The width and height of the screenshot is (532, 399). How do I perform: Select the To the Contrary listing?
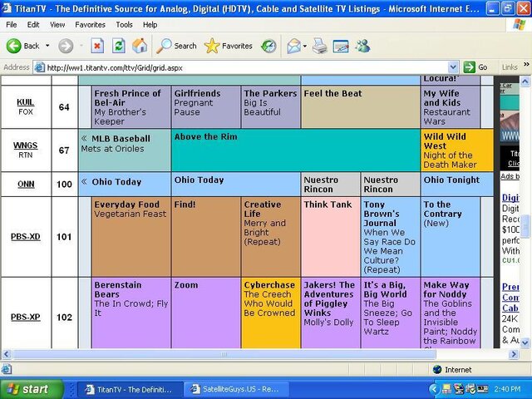click(451, 236)
